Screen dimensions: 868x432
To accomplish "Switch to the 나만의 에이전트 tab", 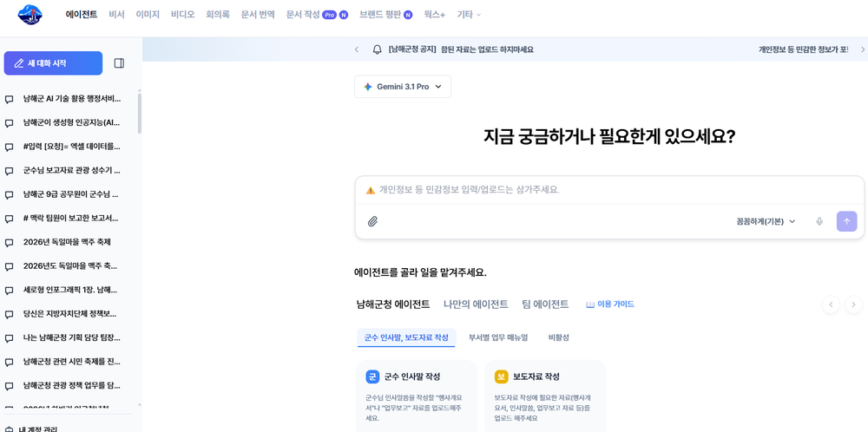I will [476, 304].
